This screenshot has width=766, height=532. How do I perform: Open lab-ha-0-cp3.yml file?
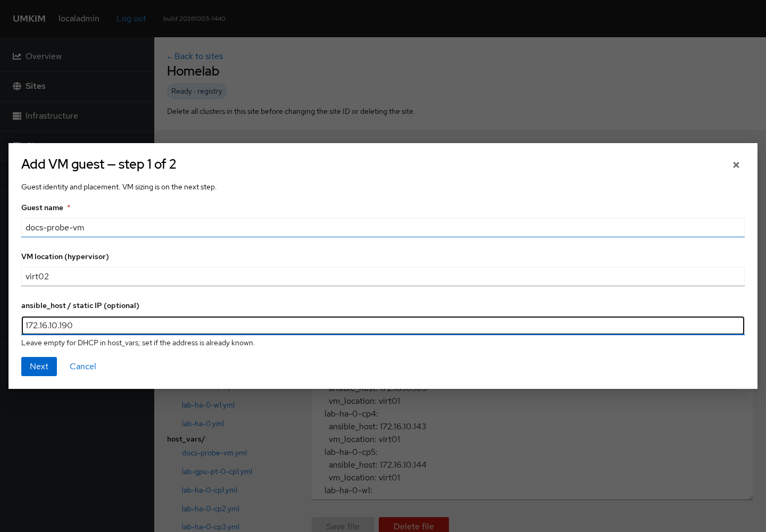[x=211, y=527]
